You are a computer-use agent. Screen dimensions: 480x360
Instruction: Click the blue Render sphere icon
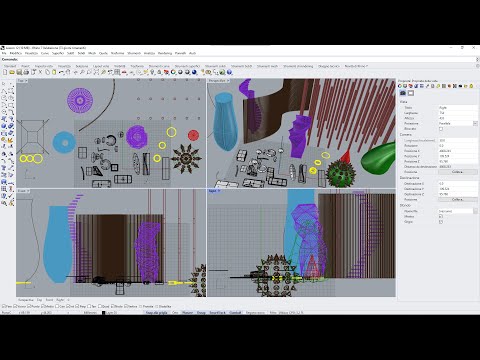click(x=194, y=72)
